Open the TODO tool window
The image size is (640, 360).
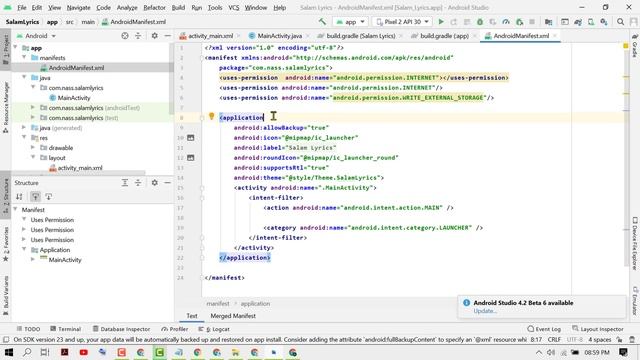(28, 329)
